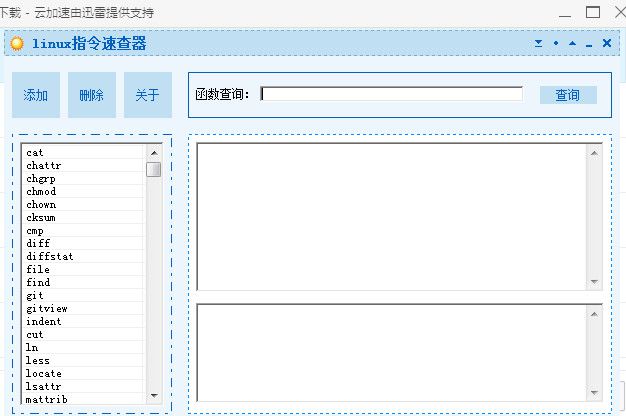Select less in the command list

[83, 360]
